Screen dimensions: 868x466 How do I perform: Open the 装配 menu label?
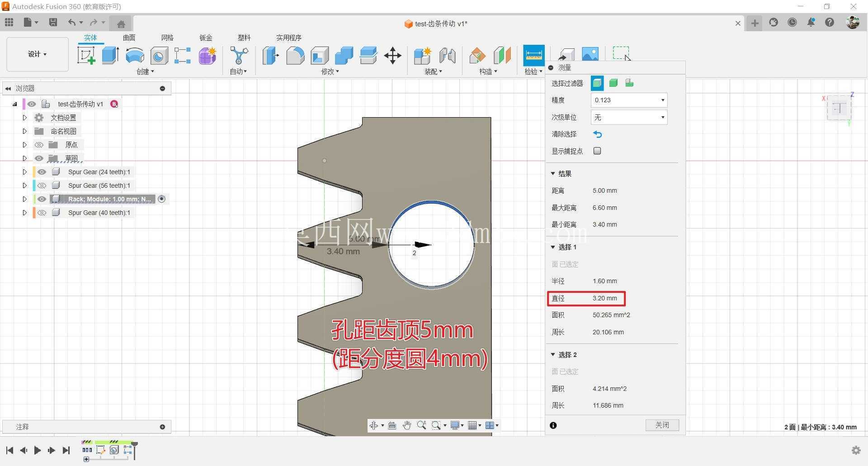[x=433, y=71]
